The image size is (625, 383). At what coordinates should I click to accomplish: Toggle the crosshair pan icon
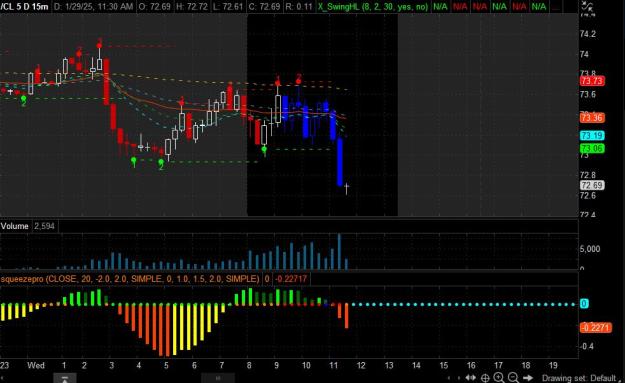(485, 378)
